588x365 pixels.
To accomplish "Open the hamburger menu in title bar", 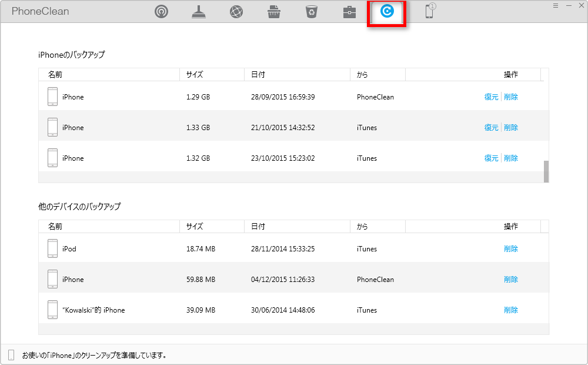I will (x=556, y=6).
